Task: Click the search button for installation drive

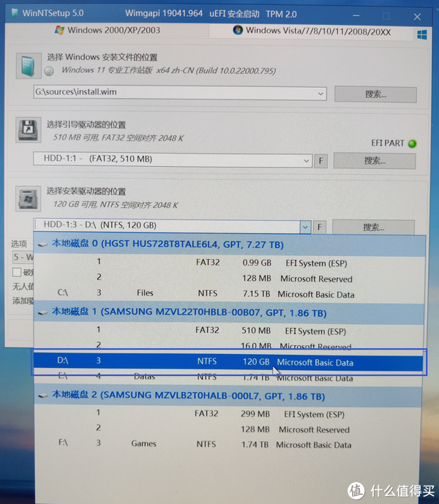Action: click(373, 227)
